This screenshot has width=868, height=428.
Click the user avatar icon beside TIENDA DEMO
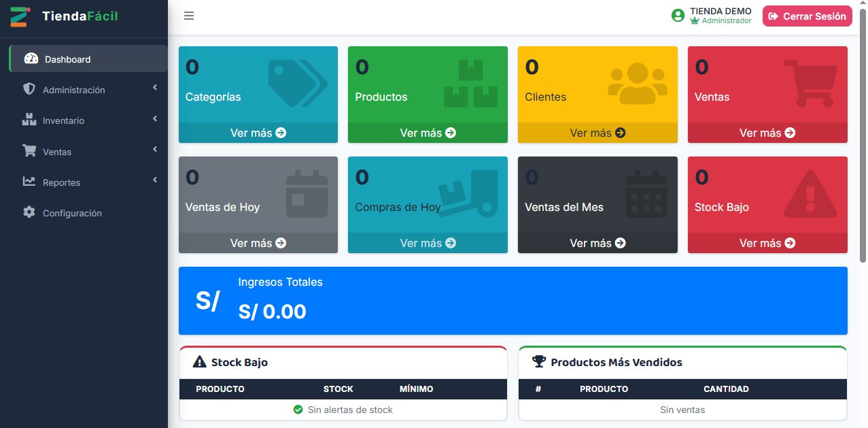point(678,16)
